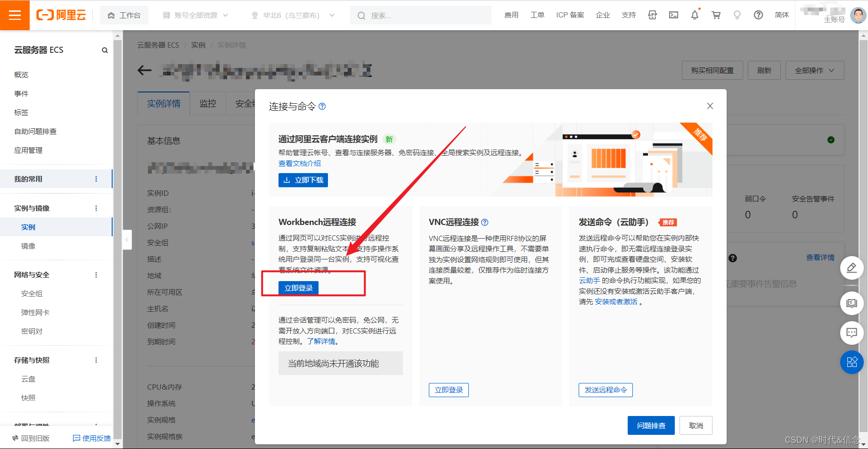Select 实例 in the sidebar
868x449 pixels.
(28, 227)
